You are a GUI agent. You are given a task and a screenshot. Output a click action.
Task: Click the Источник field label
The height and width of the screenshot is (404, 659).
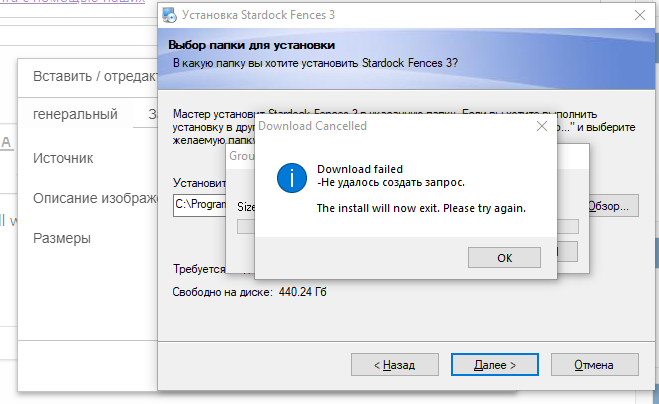(x=63, y=158)
